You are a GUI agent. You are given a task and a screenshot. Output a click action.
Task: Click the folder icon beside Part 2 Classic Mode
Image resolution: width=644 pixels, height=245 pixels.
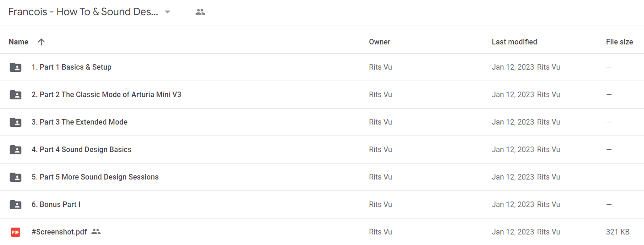point(16,95)
